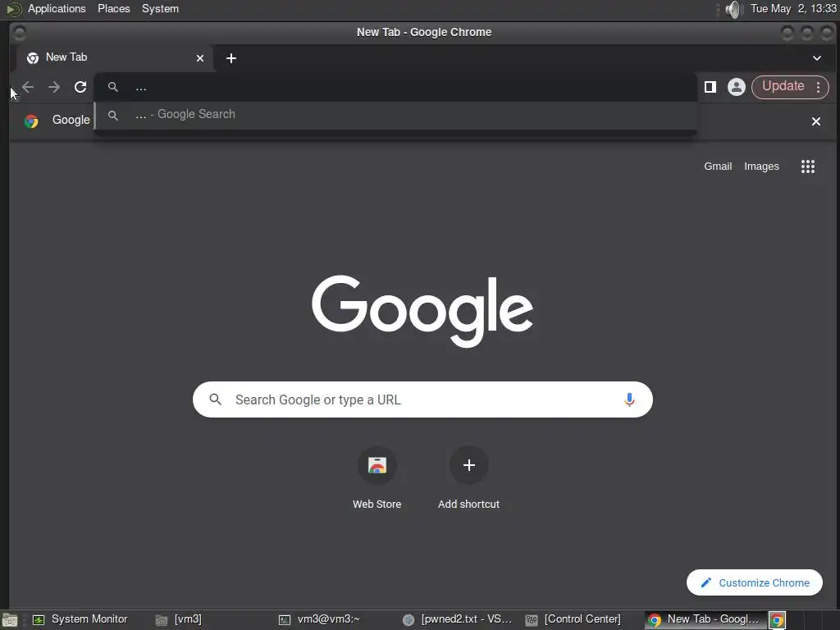Click the New Tab - Google Chrome taskbar entry
Viewport: 840px width, 630px height.
click(x=705, y=619)
